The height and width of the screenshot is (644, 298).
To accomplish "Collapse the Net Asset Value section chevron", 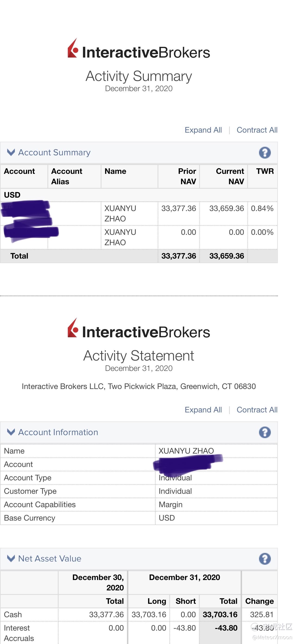I will 11,558.
